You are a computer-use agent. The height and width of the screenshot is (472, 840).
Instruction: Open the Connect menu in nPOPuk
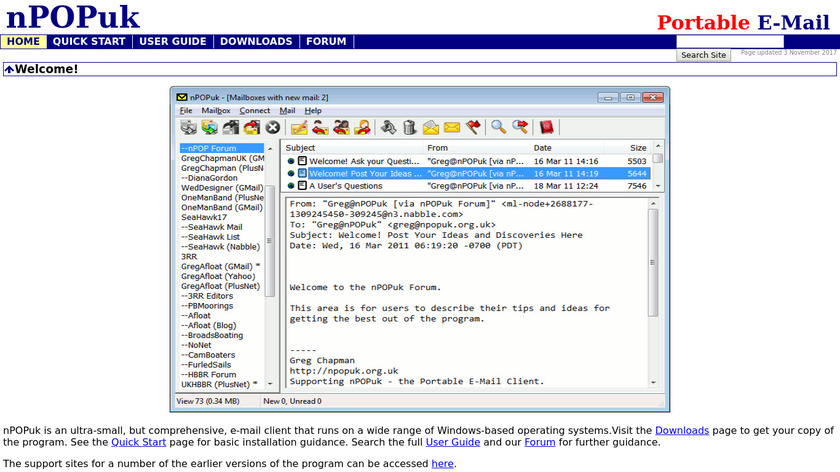click(x=255, y=110)
